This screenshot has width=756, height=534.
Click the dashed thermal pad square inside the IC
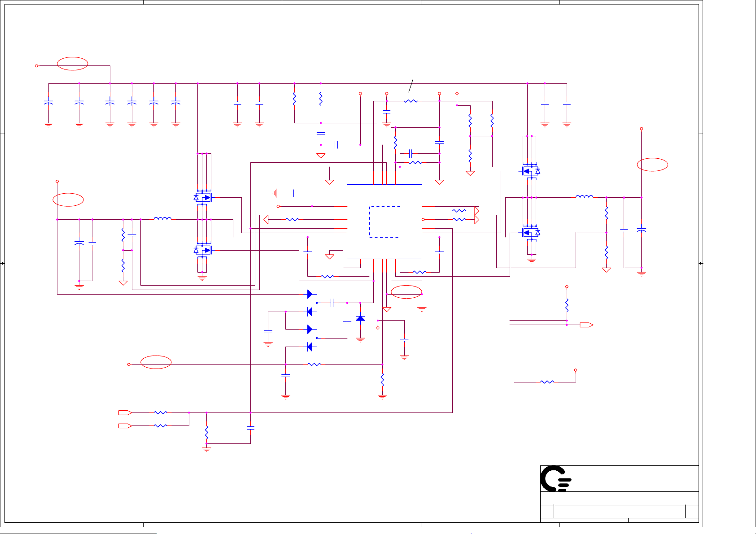[385, 222]
